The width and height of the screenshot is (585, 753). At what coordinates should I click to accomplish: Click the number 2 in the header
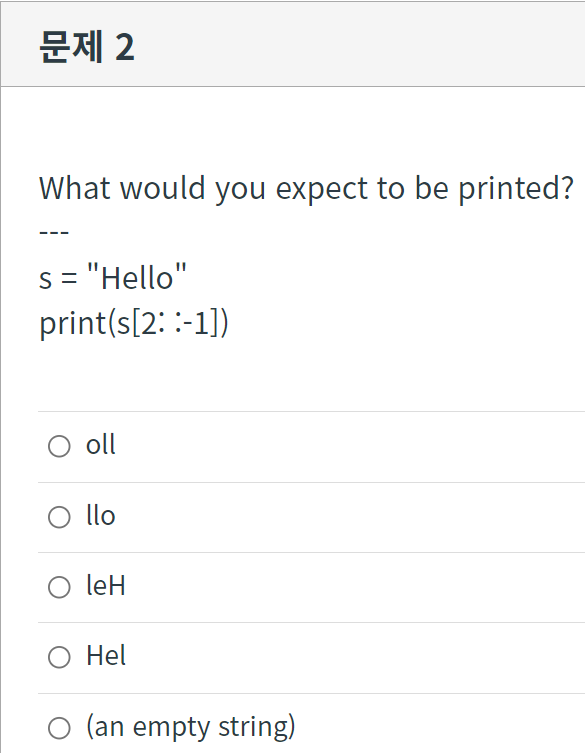pyautogui.click(x=125, y=47)
